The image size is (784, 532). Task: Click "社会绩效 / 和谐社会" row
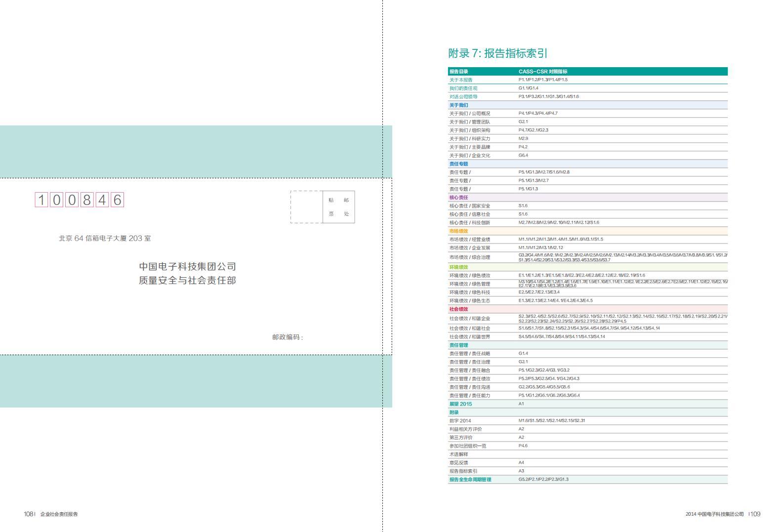pos(588,328)
